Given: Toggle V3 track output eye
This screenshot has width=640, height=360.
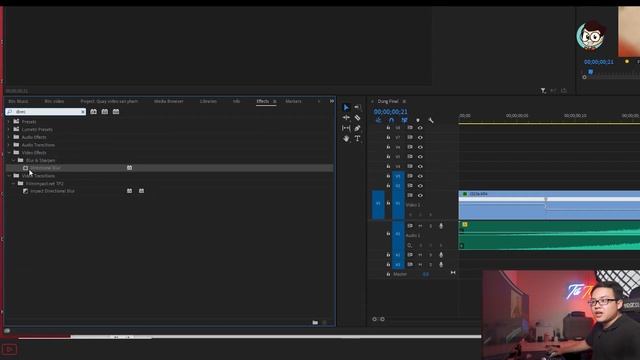Looking at the screenshot, I should click(x=420, y=176).
